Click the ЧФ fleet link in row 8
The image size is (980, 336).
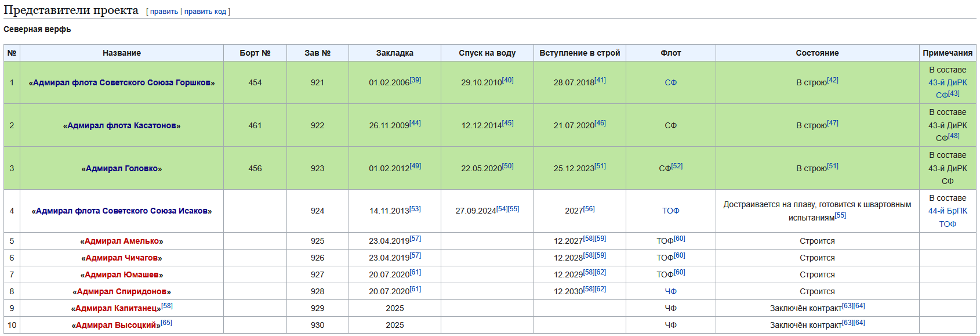click(x=670, y=292)
